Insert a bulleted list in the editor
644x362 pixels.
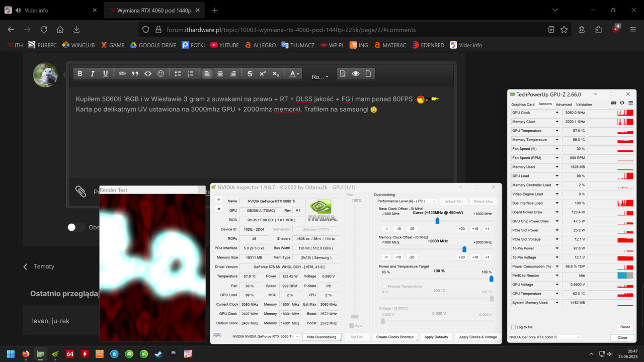pyautogui.click(x=178, y=73)
